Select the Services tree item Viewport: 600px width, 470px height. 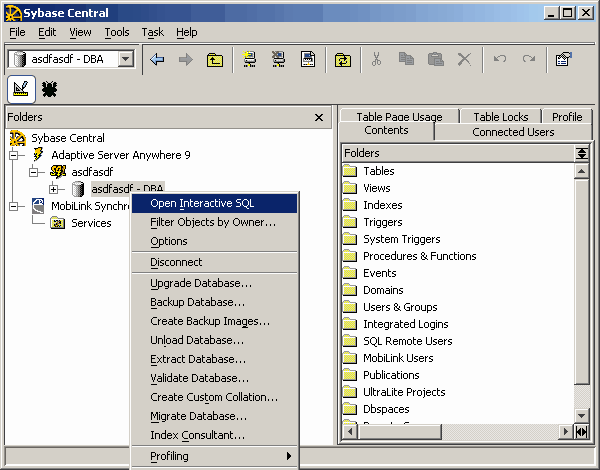91,223
